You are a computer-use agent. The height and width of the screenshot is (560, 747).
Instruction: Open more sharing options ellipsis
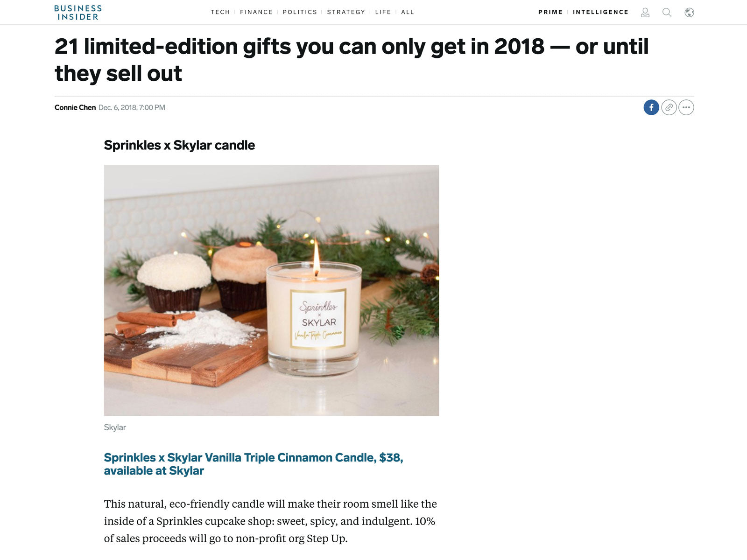click(x=686, y=107)
